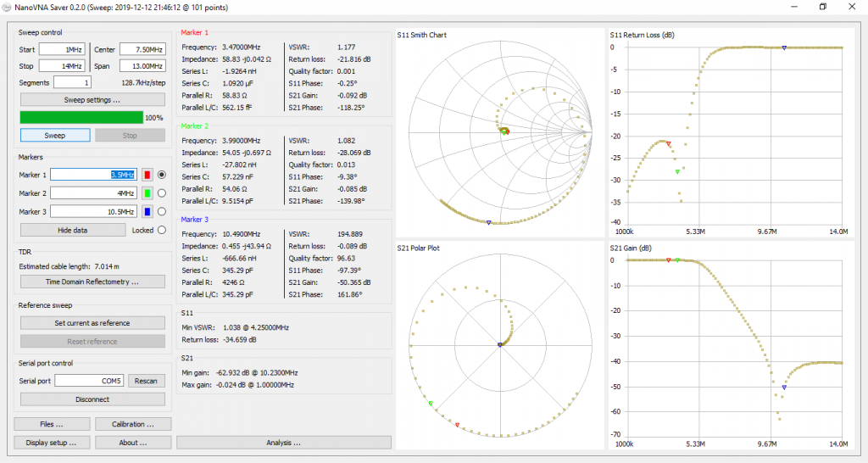
Task: Click Min VSWR 1.038 @ 4.25000MHz text
Action: click(256, 328)
